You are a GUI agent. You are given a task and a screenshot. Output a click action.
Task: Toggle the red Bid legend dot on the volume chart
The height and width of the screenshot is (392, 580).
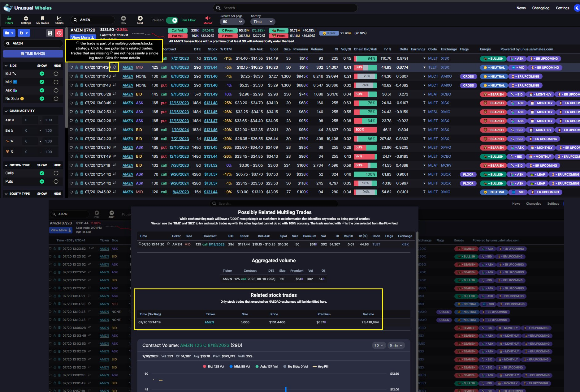(205, 366)
